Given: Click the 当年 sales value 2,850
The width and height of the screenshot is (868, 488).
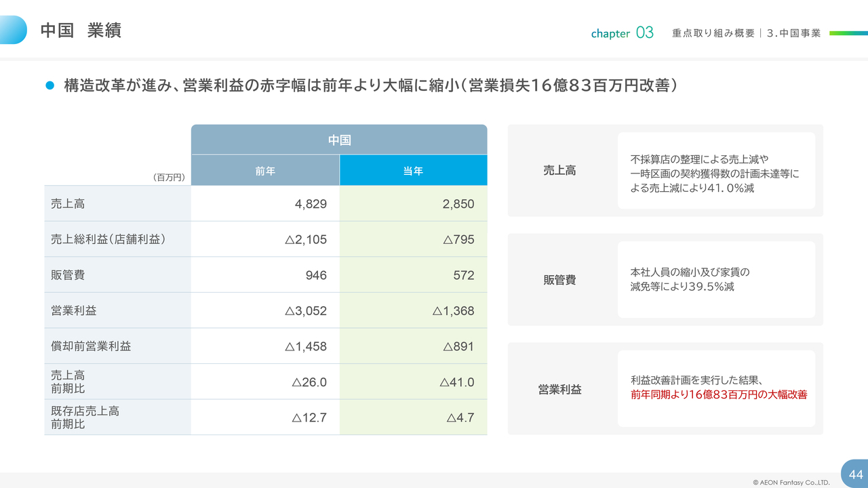Looking at the screenshot, I should [x=458, y=204].
